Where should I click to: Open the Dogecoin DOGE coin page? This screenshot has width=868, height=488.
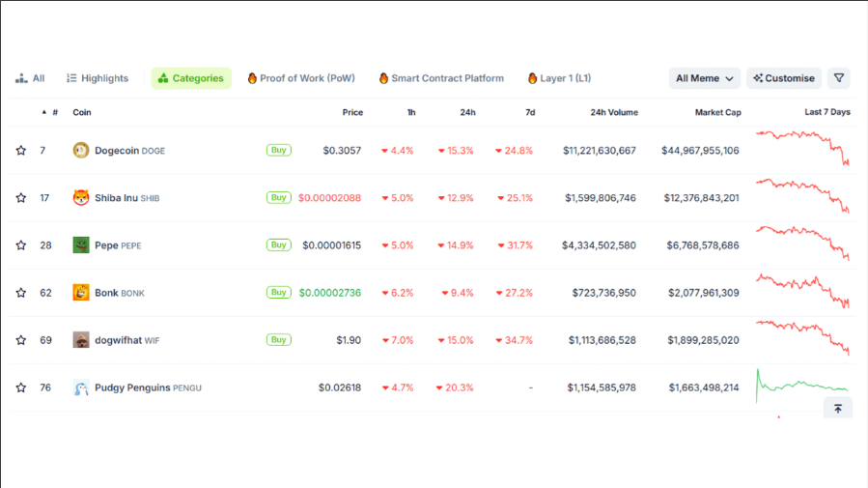(129, 151)
